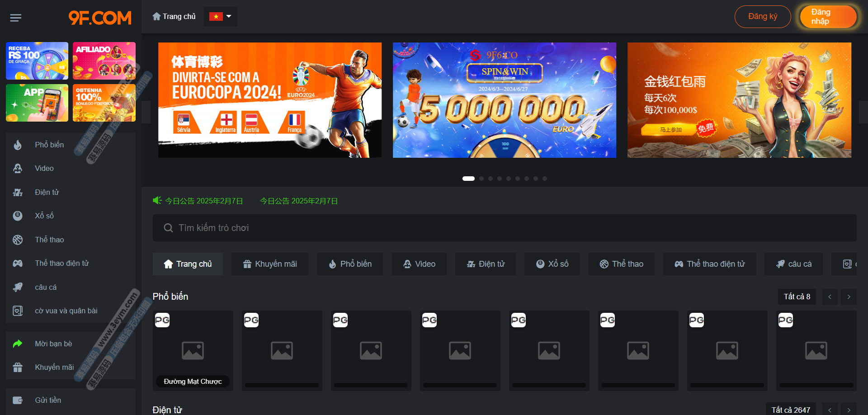Select the Video category tab
The width and height of the screenshot is (868, 415).
[x=419, y=264]
